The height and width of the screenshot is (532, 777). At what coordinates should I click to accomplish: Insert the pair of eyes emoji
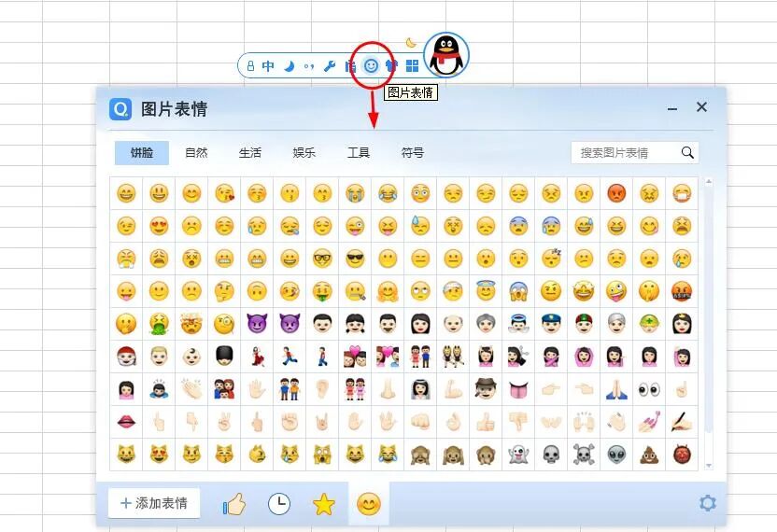[x=649, y=389]
